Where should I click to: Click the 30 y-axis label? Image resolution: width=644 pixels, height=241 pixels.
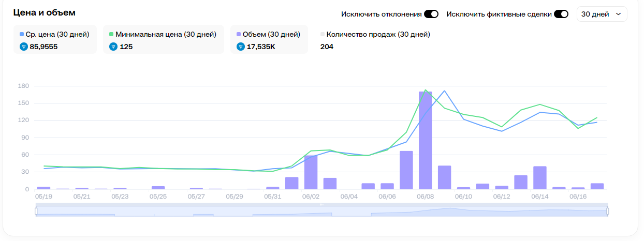click(24, 172)
